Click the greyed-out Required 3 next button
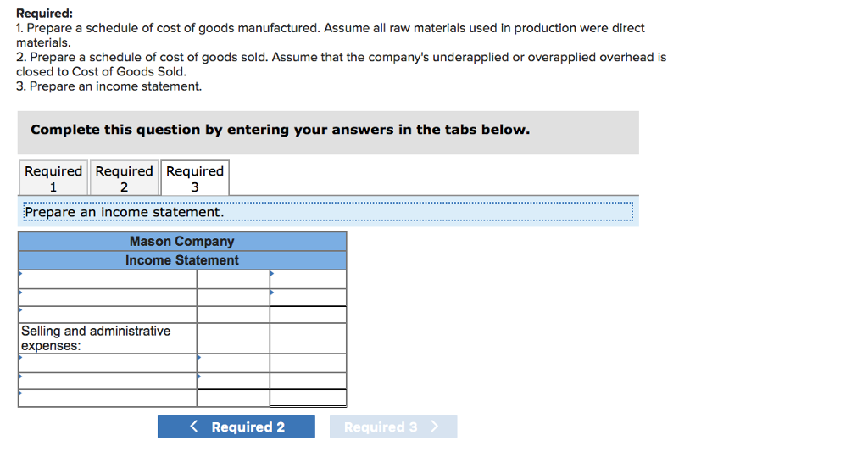This screenshot has height=474, width=868. [392, 427]
